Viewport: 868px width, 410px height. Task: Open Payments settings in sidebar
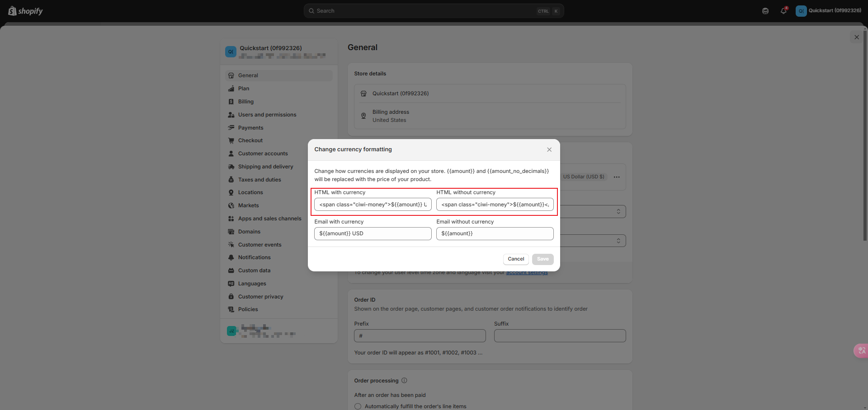(250, 128)
